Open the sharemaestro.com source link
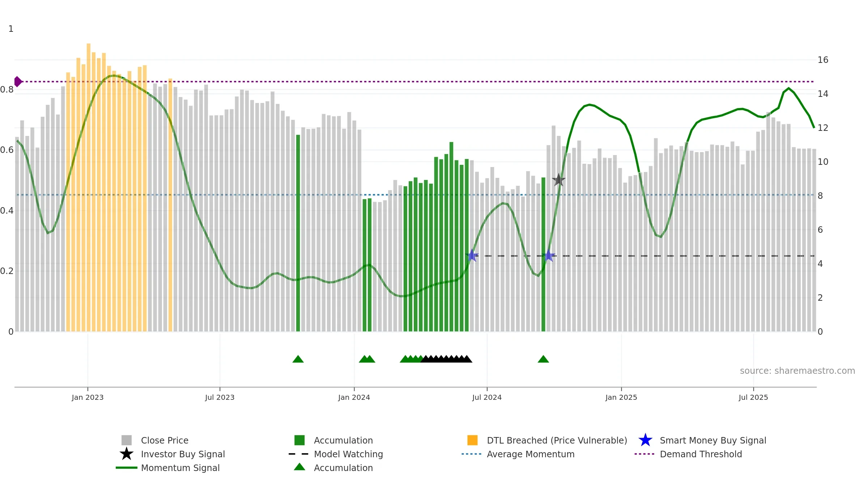The height and width of the screenshot is (488, 868). [797, 371]
